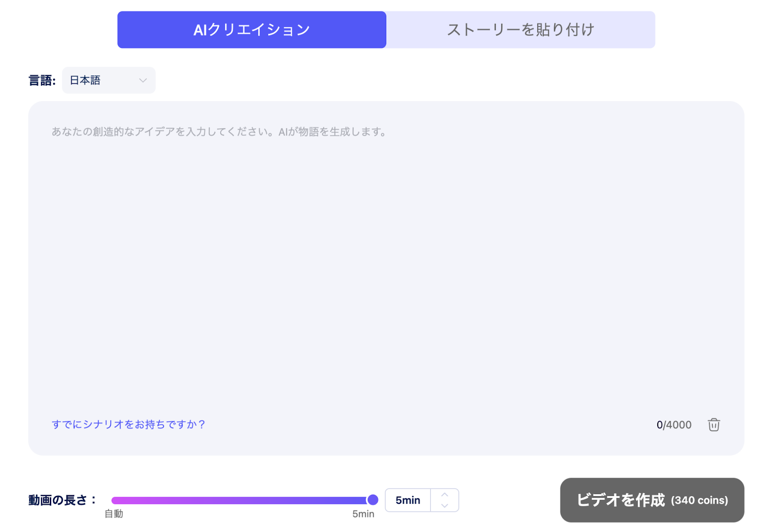The image size is (766, 532).
Task: Click the up arrow on duration stepper
Action: 444,495
